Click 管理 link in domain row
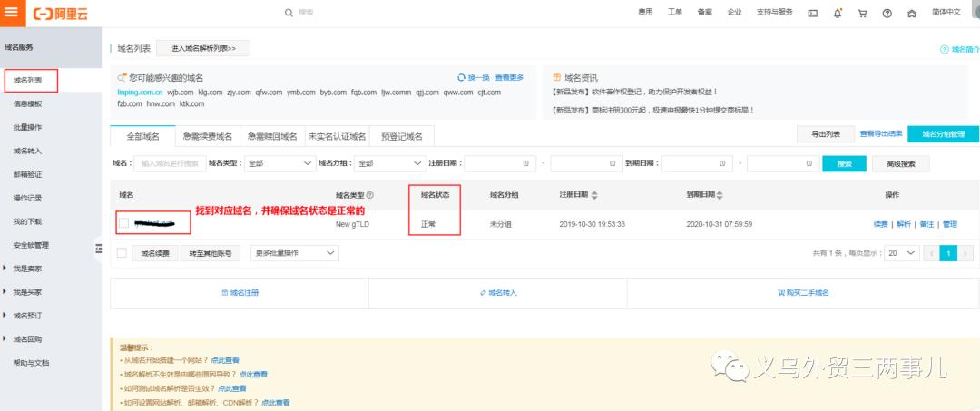Viewport: 980px width, 411px height. 949,224
